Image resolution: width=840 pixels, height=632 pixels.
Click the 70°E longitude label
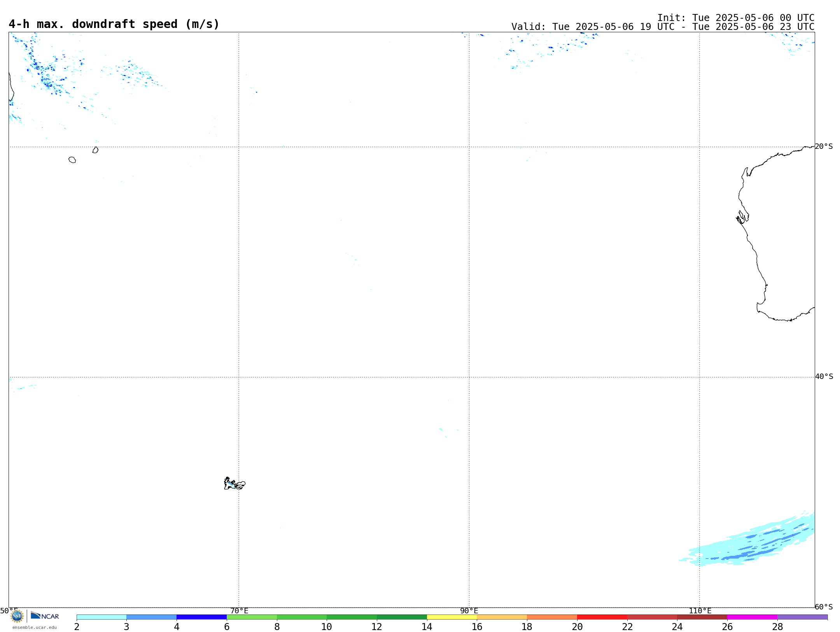click(239, 611)
